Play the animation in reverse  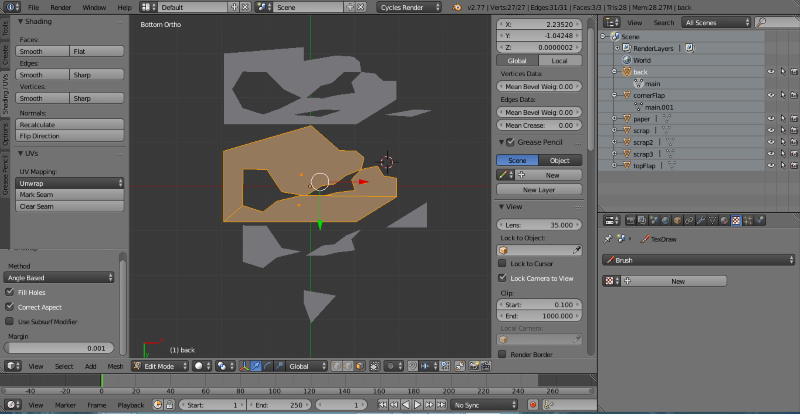(406, 404)
